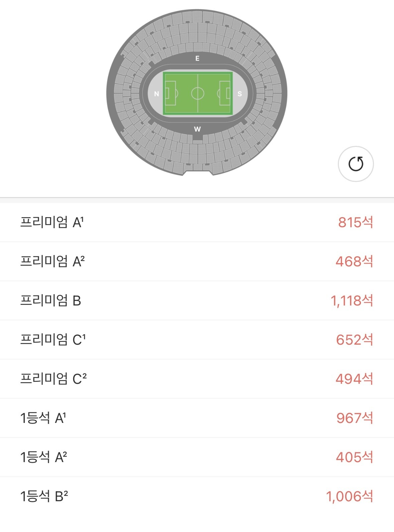Tap the circular reset map icon
The height and width of the screenshot is (532, 394).
356,164
